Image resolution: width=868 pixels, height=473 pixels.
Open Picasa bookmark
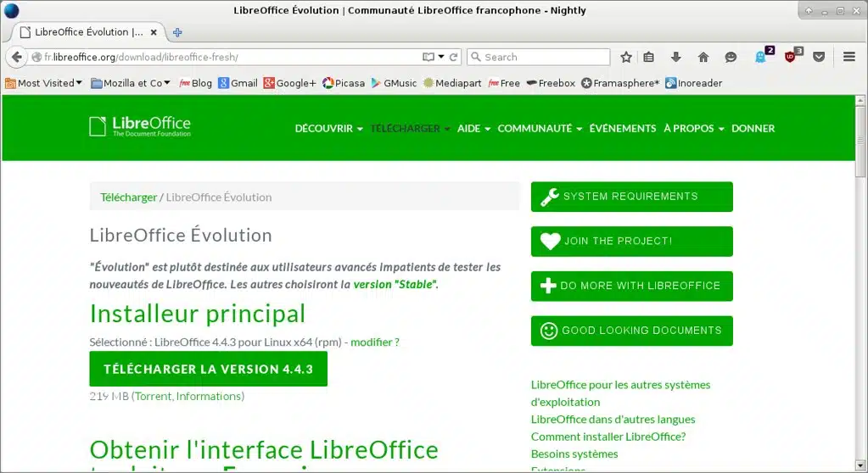[344, 83]
